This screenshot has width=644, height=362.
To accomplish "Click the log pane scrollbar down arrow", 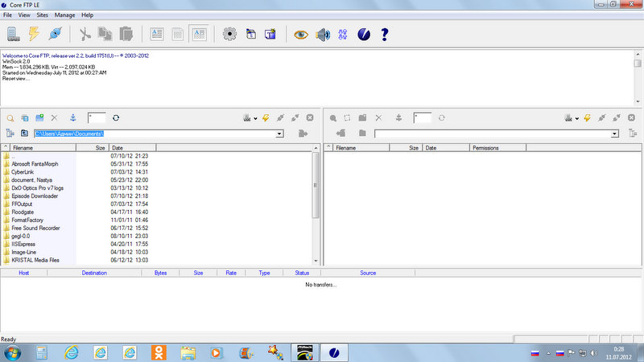I will pyautogui.click(x=638, y=101).
